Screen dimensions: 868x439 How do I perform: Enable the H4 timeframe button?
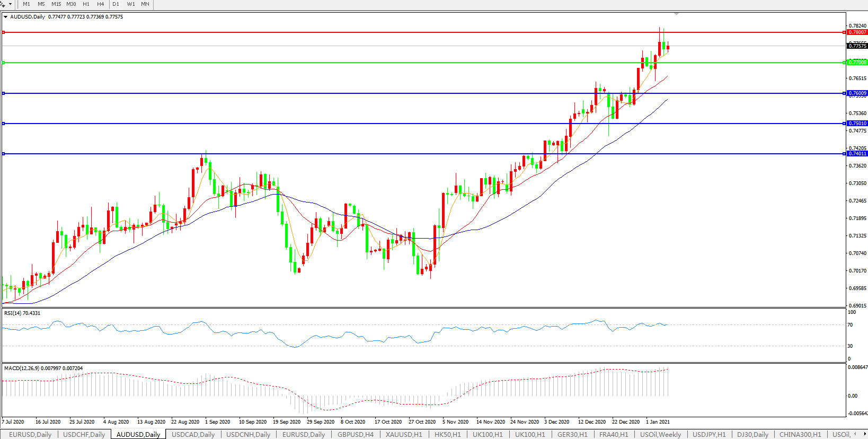click(101, 4)
